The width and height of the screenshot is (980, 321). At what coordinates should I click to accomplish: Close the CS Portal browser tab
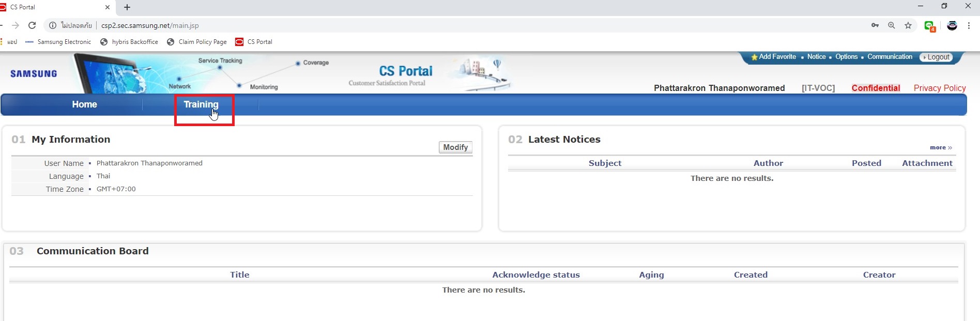(x=108, y=7)
